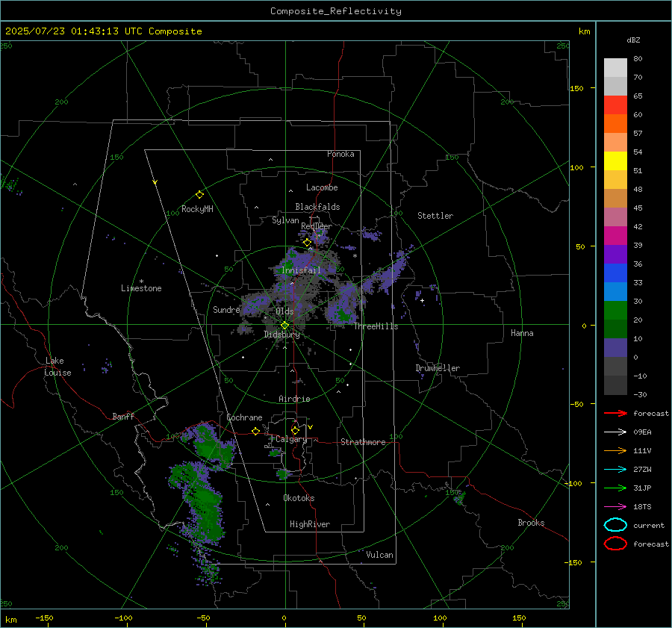The image size is (672, 628).
Task: Pick the light blue 30–33 dBZ swatch
Action: tap(615, 291)
